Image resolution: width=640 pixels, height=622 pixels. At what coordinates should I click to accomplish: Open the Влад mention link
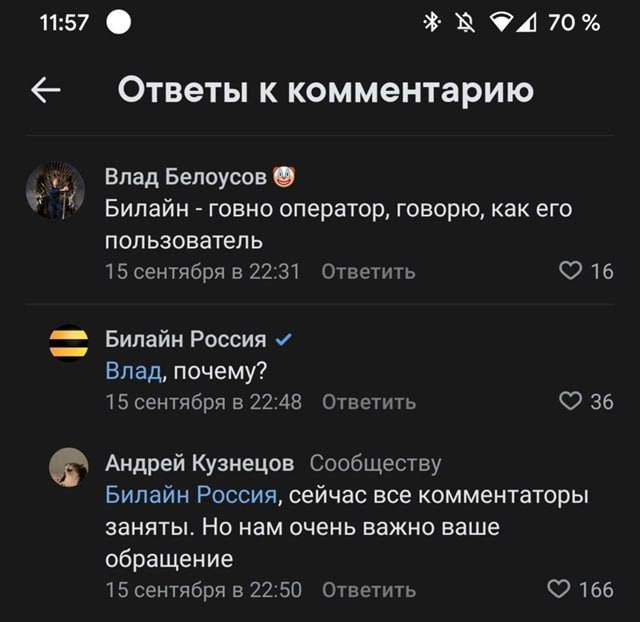[x=133, y=371]
